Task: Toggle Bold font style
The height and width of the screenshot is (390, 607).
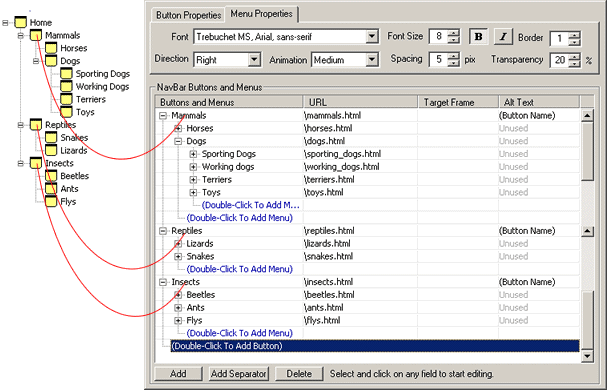Action: pyautogui.click(x=478, y=37)
